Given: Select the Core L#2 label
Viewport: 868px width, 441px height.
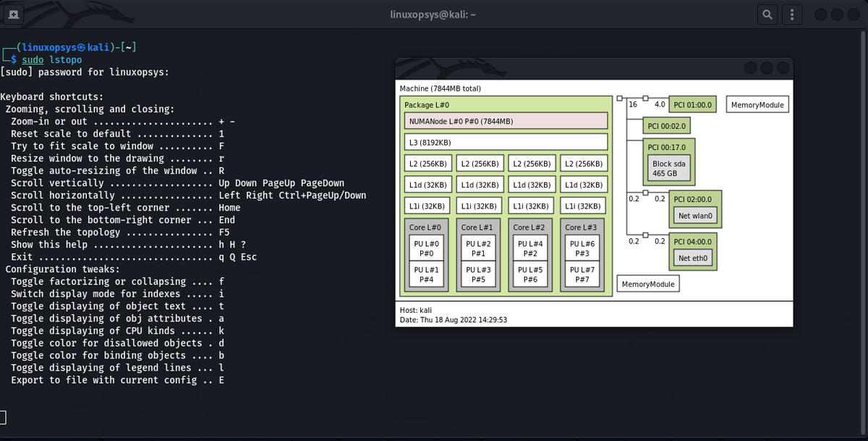Looking at the screenshot, I should 530,227.
